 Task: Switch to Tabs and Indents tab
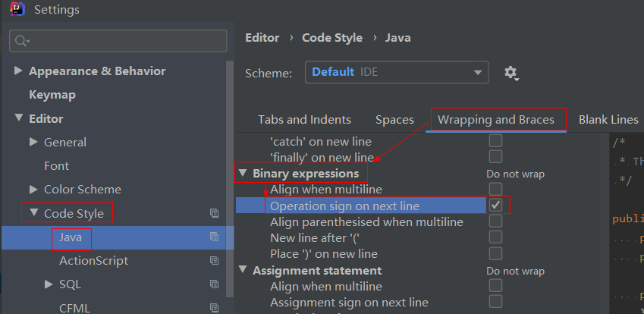click(x=304, y=120)
